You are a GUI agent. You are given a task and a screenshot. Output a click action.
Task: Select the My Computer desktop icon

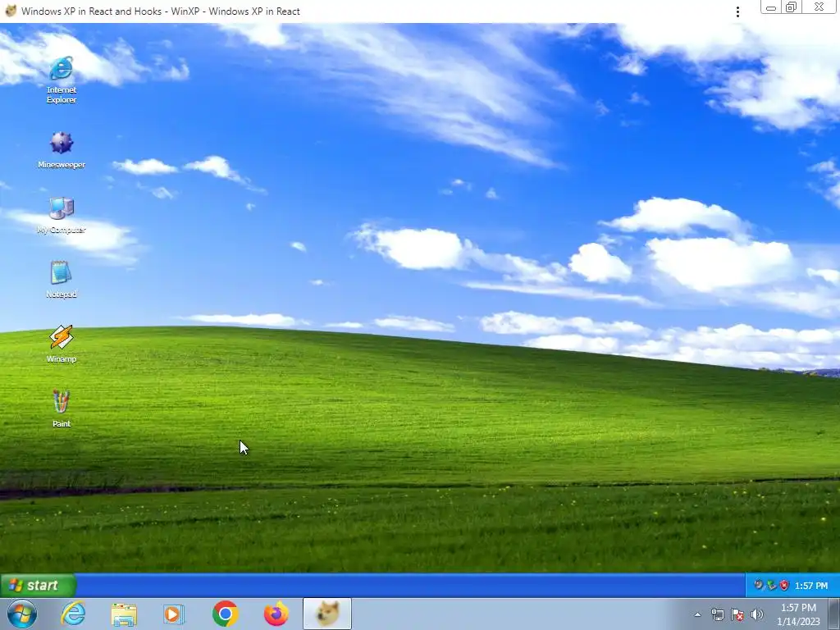[x=61, y=216]
